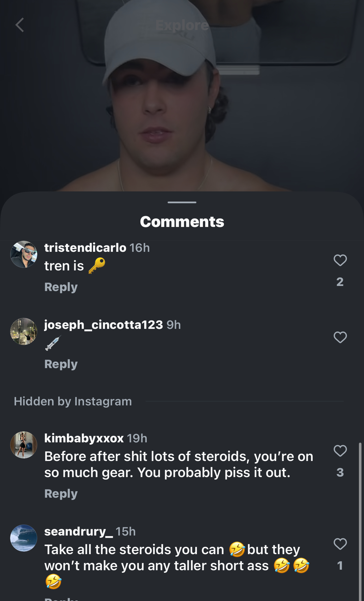Screen dimensions: 364x601
Task: Like tristendicarlo's "tren is" comment
Action: pyautogui.click(x=340, y=260)
